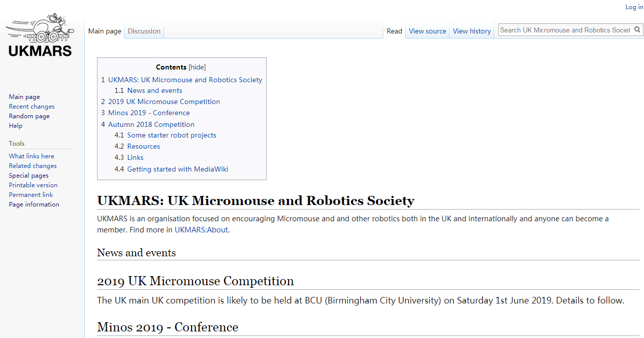Switch to the Discussion tab
This screenshot has height=338, width=644.
coord(144,31)
